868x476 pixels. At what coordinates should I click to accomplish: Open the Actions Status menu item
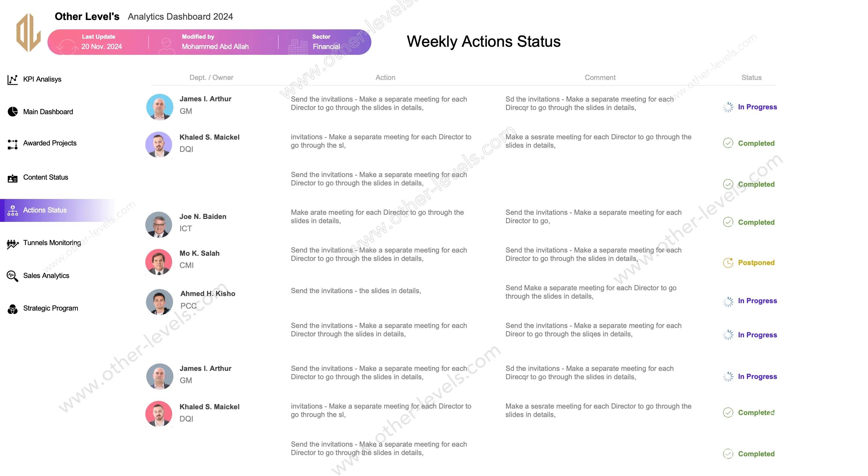[x=45, y=210]
